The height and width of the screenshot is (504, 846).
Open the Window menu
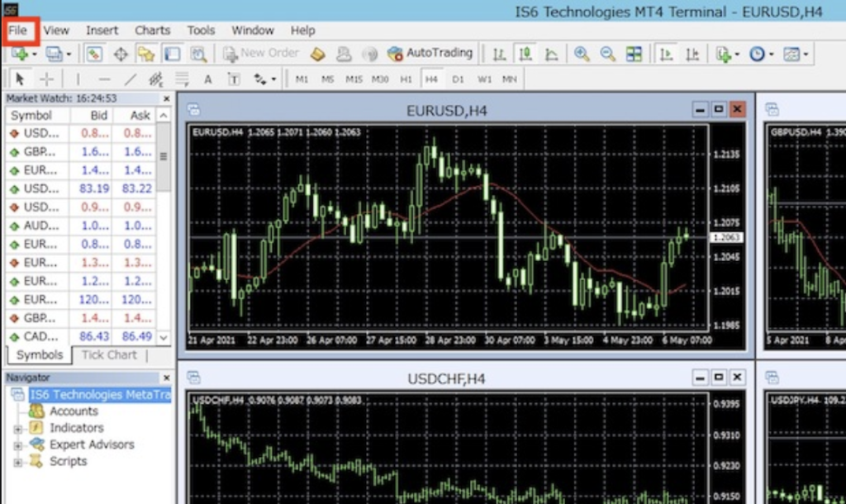[253, 31]
